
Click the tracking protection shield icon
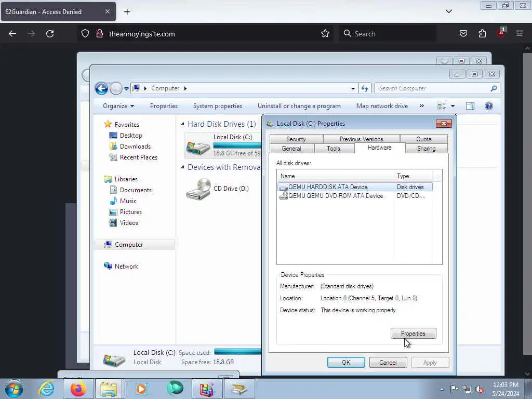tap(85, 34)
